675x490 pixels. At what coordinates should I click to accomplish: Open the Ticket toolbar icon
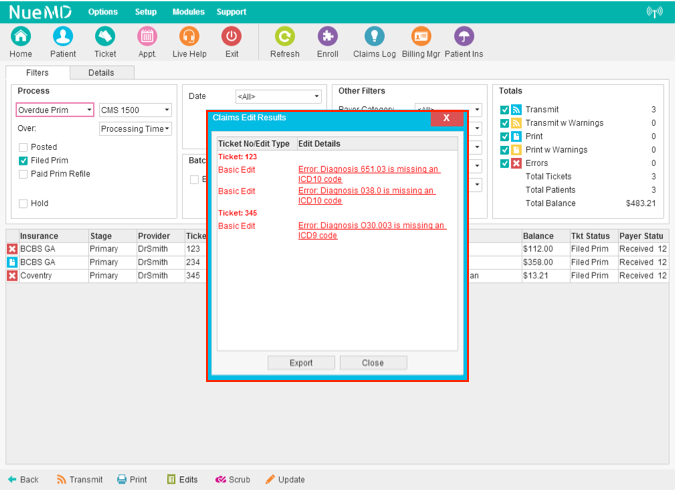[x=105, y=37]
